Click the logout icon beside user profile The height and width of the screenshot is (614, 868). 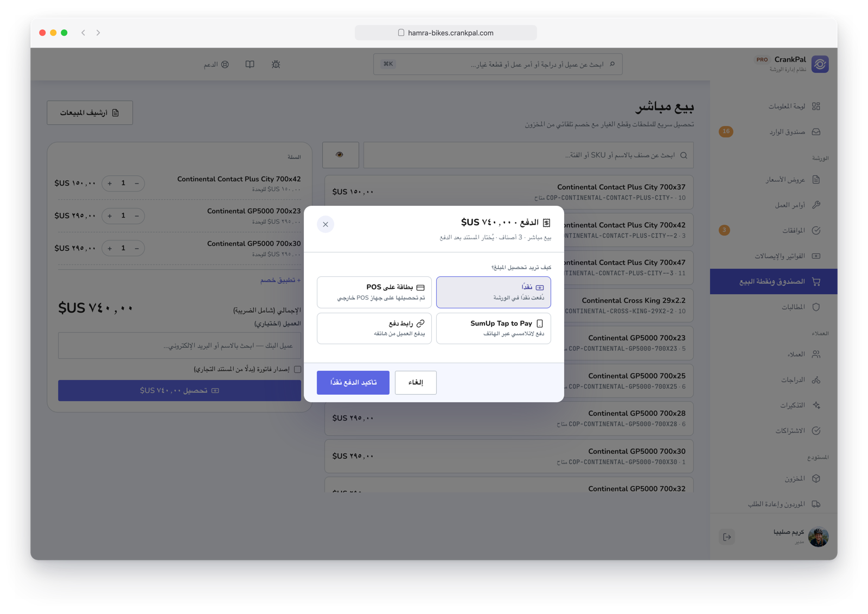727,537
